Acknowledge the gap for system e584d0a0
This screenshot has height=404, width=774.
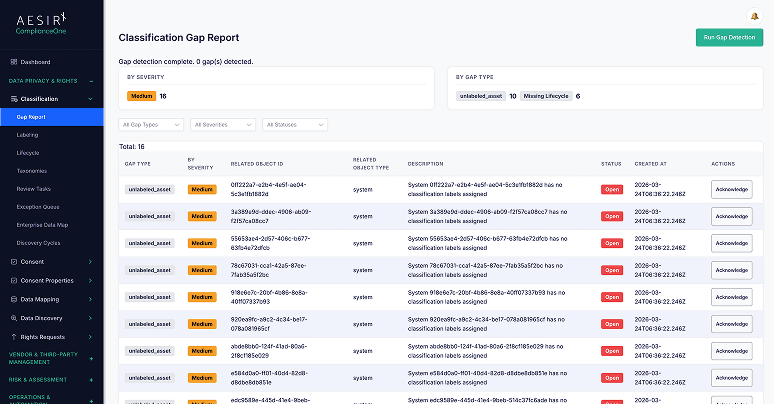pos(732,378)
